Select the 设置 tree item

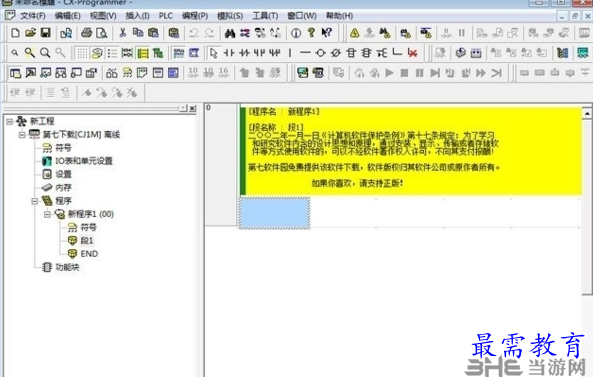tap(63, 174)
